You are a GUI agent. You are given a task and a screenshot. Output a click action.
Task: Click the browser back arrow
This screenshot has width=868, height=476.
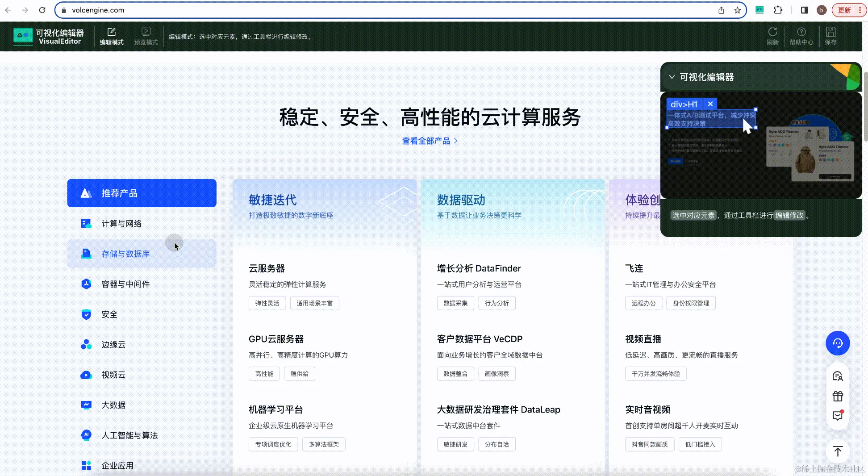click(x=8, y=10)
